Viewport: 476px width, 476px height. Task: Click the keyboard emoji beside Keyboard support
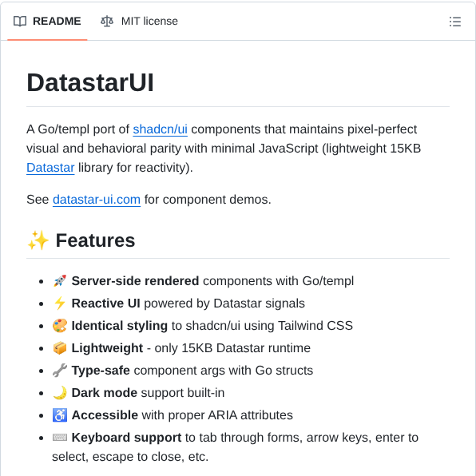tap(60, 438)
